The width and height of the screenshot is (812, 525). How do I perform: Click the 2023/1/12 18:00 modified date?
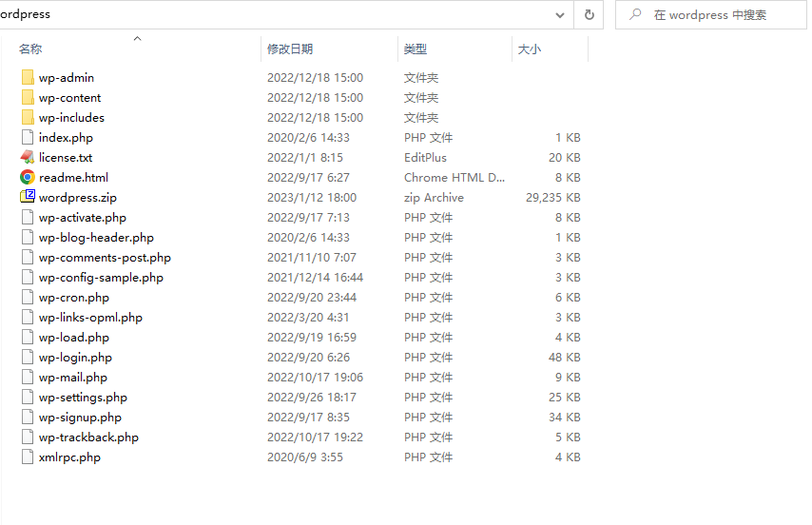[312, 197]
